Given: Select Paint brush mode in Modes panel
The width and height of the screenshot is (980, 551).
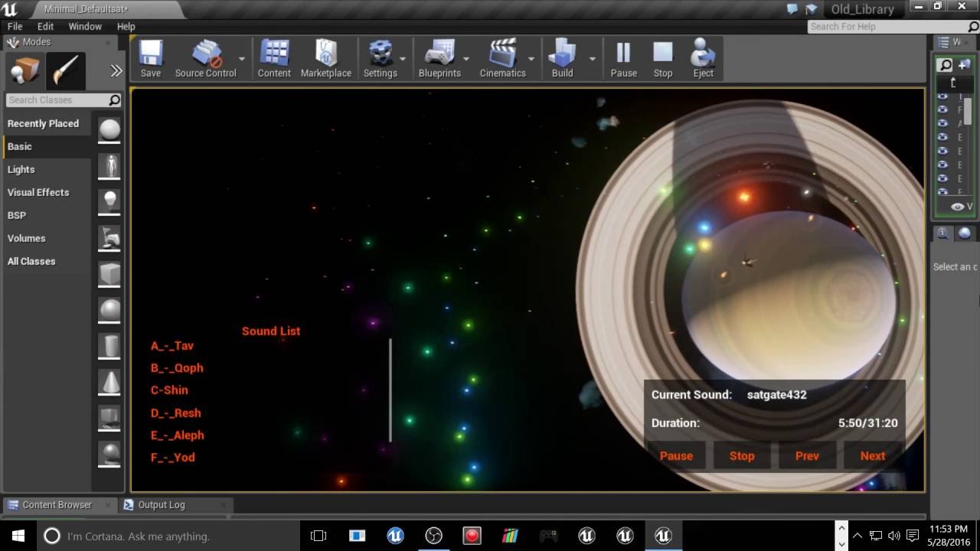Looking at the screenshot, I should [66, 71].
